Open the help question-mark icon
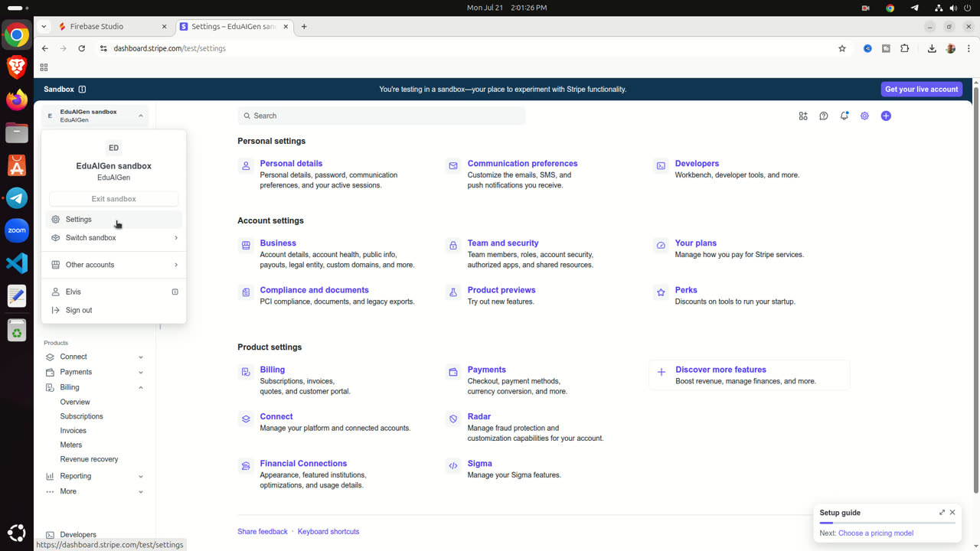 pyautogui.click(x=824, y=116)
